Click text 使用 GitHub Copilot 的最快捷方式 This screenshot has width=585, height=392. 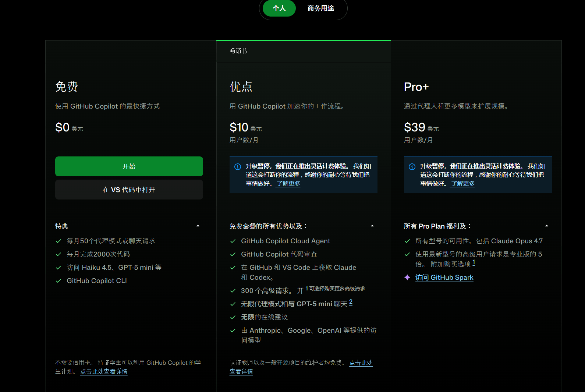pos(107,106)
